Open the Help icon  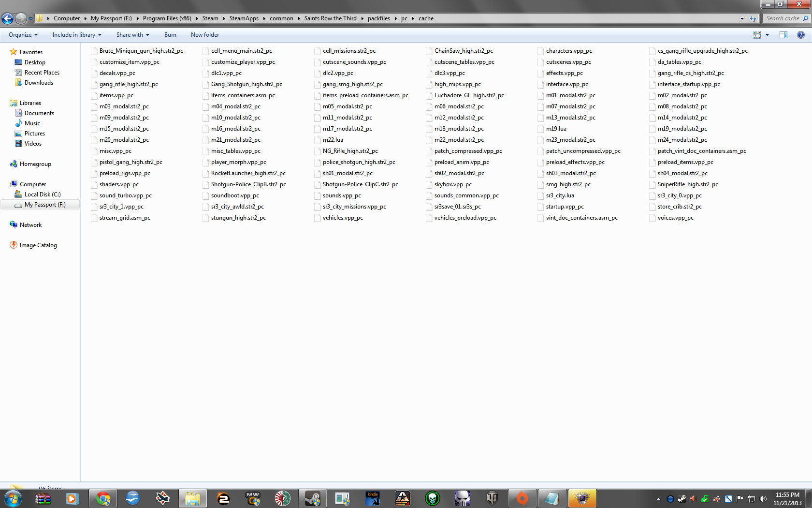click(800, 35)
